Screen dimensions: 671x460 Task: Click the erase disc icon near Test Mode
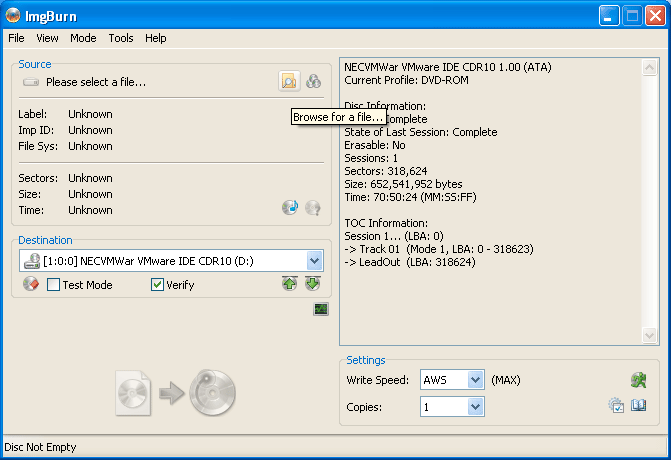(31, 284)
